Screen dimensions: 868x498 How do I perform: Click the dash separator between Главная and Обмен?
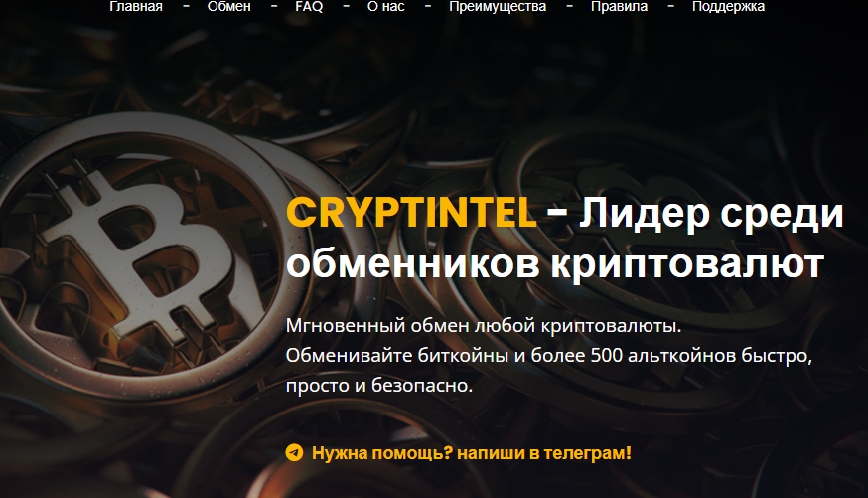(186, 7)
